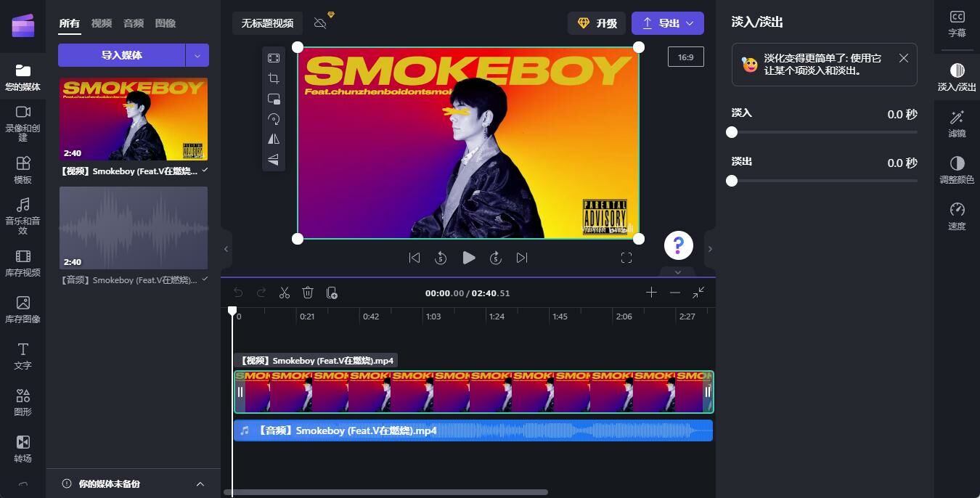The height and width of the screenshot is (498, 980).
Task: Open the import media dropdown arrow
Action: 197,55
